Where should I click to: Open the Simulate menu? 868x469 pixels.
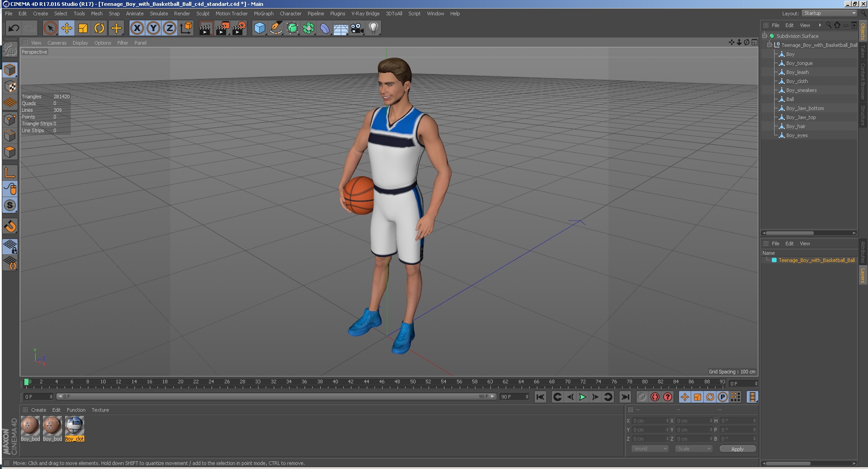pos(159,14)
